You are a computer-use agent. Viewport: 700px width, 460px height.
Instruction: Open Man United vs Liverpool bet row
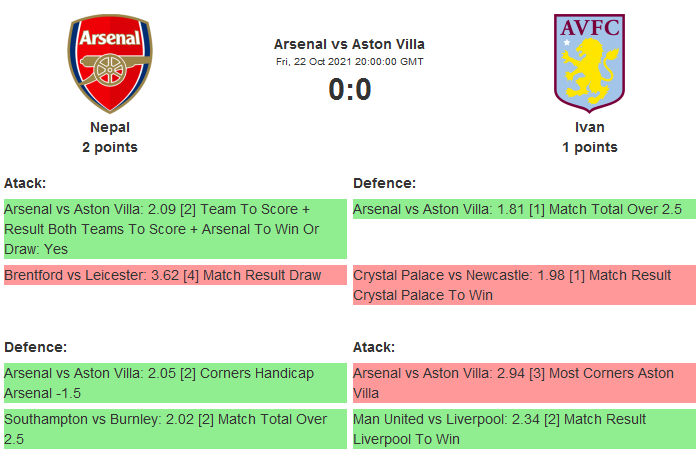point(523,429)
